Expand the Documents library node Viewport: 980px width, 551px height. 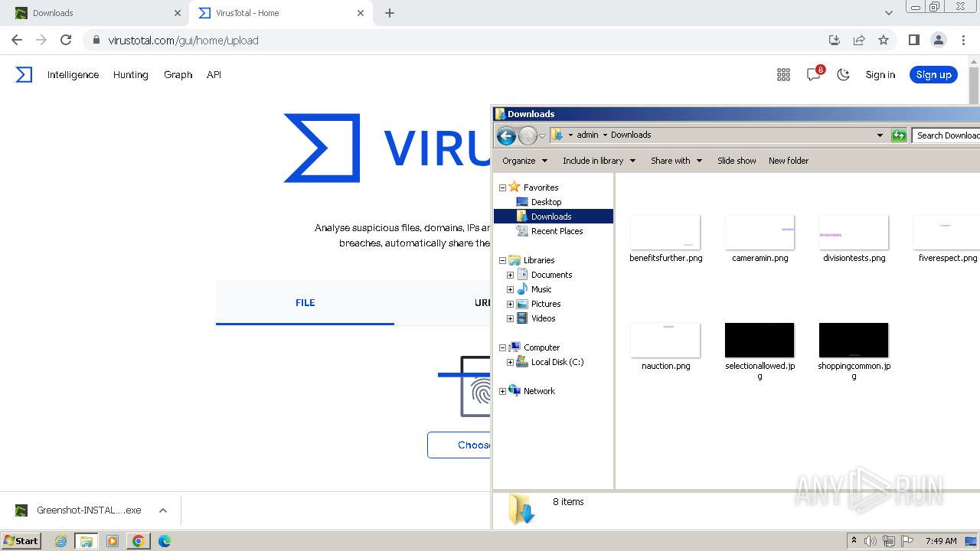point(511,275)
